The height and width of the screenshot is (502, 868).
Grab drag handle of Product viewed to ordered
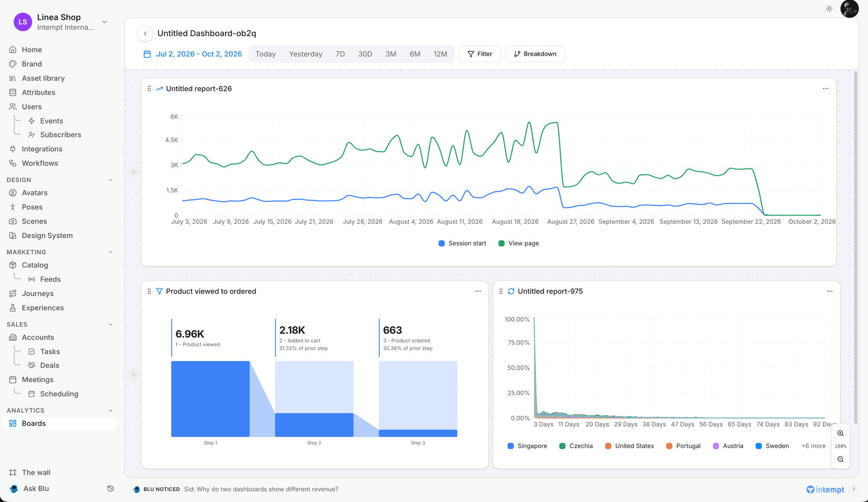click(x=149, y=291)
